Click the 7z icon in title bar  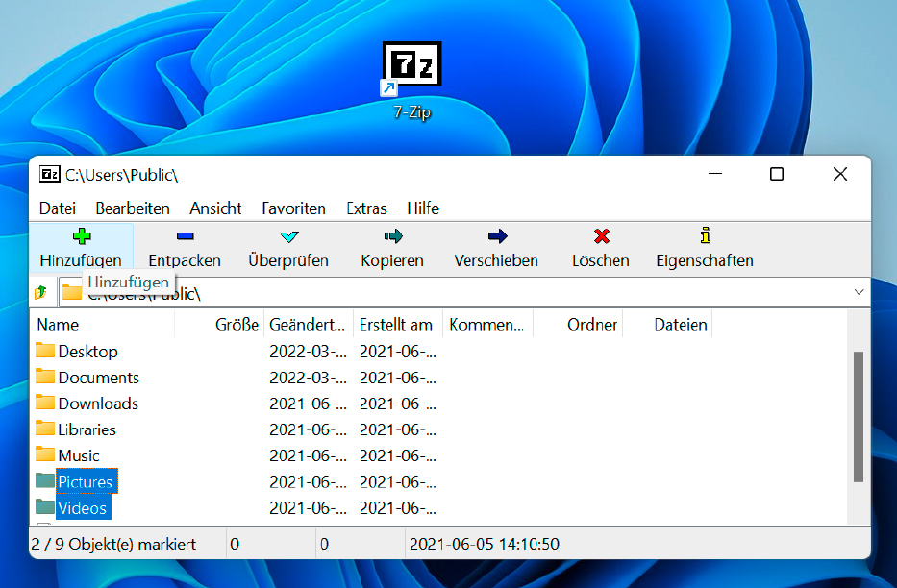(49, 174)
